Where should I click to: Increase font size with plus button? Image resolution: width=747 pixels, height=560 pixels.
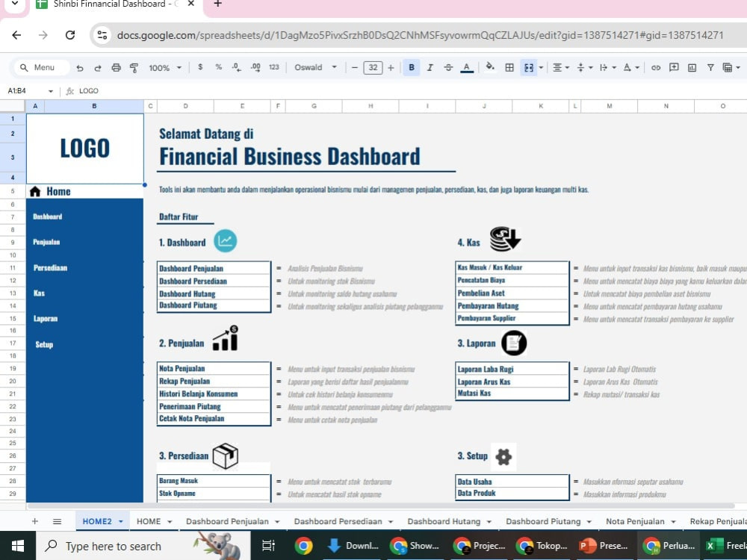point(391,68)
